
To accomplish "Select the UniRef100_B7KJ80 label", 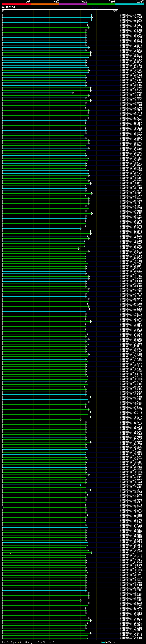I will (131, 239).
